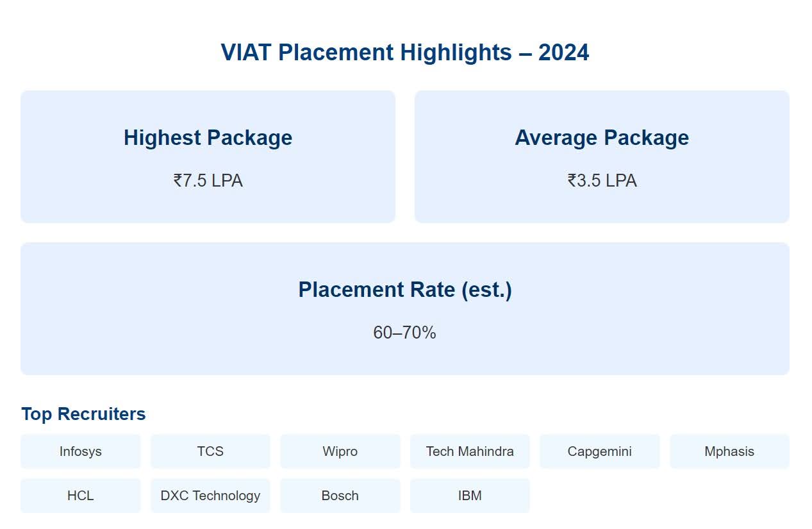
Task: Click the ₹3.5 LPA value
Action: click(602, 181)
